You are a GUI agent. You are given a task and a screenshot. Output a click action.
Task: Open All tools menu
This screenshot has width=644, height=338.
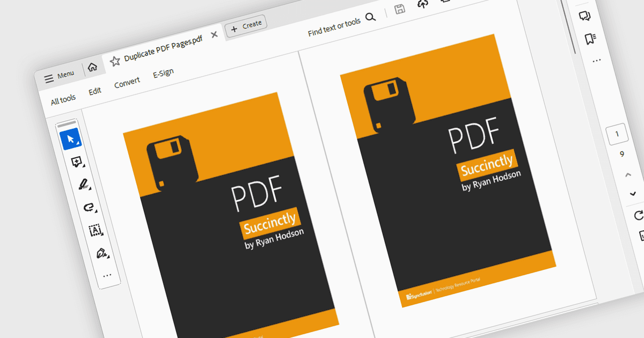(63, 100)
